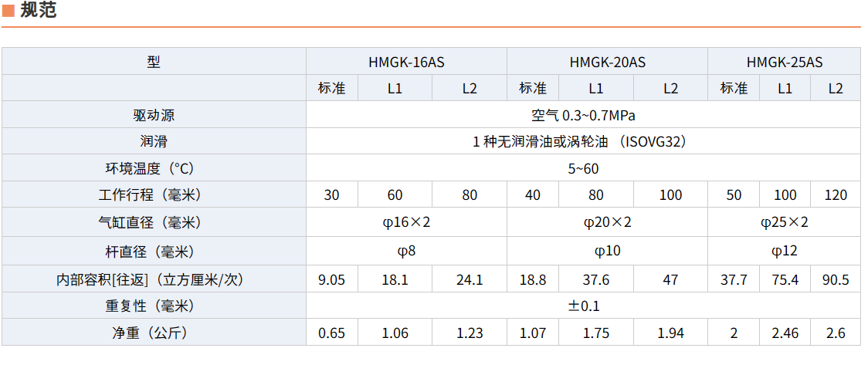868x365 pixels.
Task: Select the φ16×2 cylinder diameter cell
Action: pyautogui.click(x=406, y=223)
